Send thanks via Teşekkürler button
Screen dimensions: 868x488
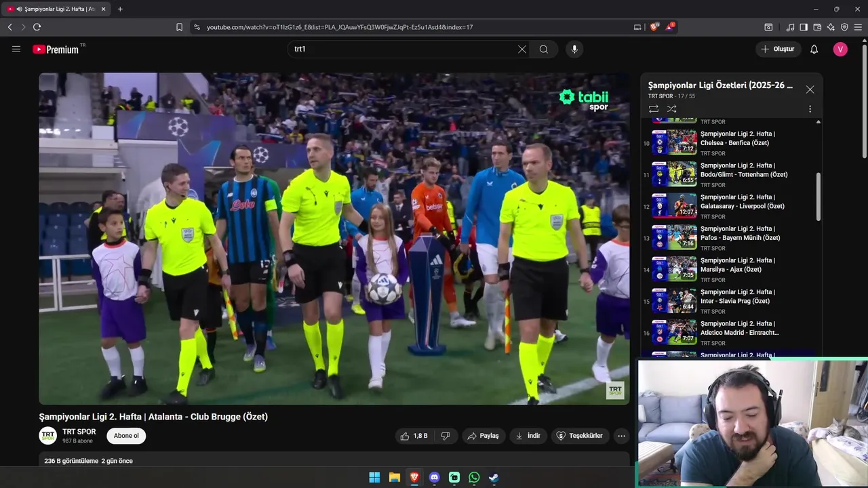[580, 436]
